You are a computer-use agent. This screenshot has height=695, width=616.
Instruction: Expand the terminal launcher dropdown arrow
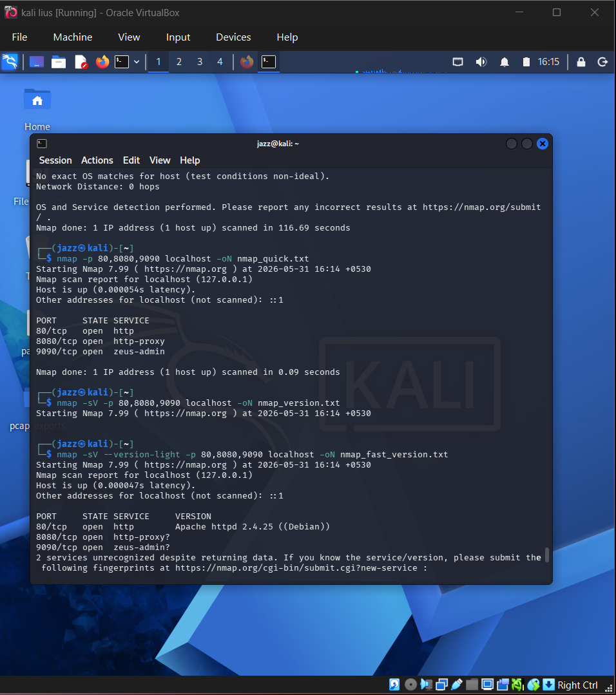point(137,62)
